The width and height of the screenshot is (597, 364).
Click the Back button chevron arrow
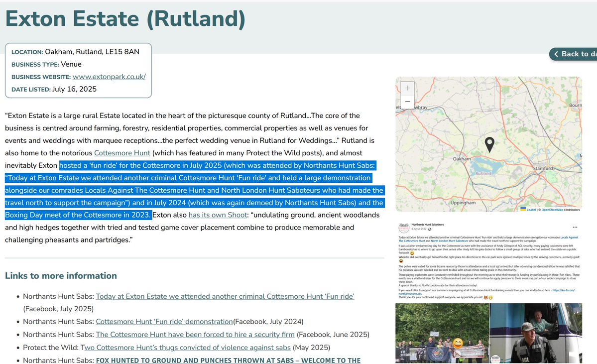556,54
